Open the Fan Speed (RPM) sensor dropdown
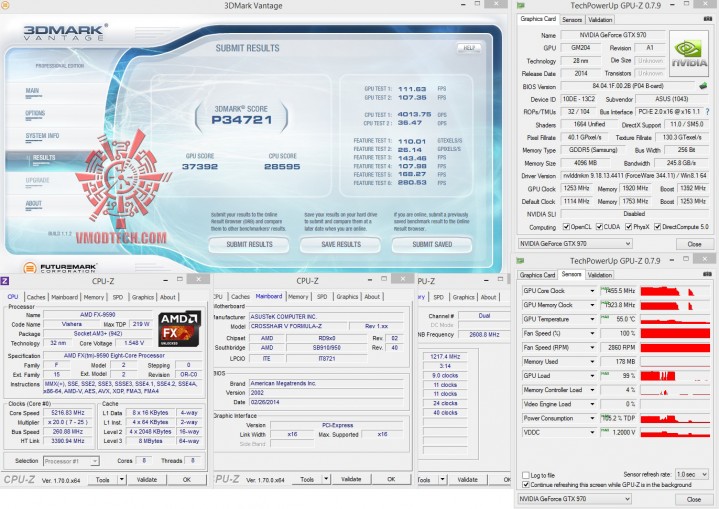The height and width of the screenshot is (509, 719). (592, 348)
